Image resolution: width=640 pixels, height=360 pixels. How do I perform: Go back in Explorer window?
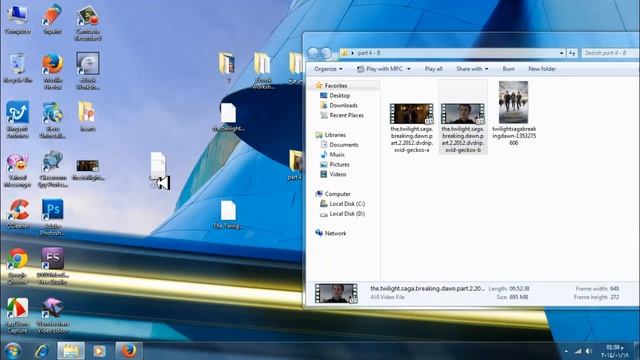(313, 53)
